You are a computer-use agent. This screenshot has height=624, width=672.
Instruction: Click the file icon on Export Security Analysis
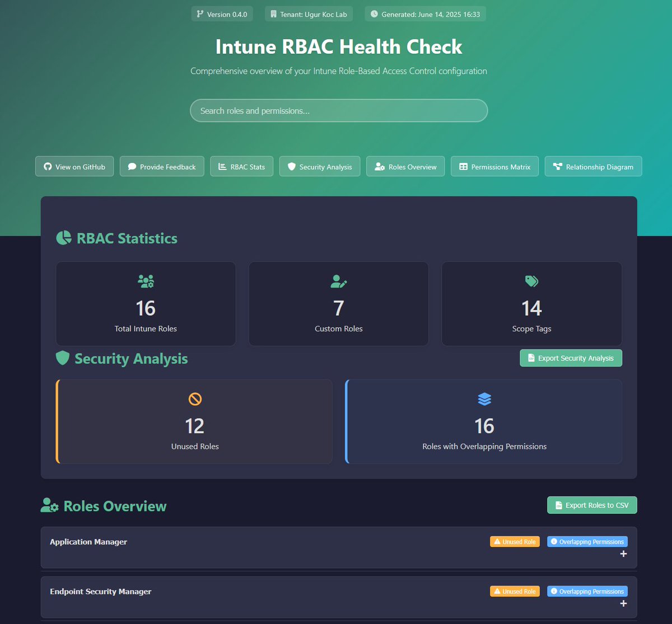click(x=531, y=358)
